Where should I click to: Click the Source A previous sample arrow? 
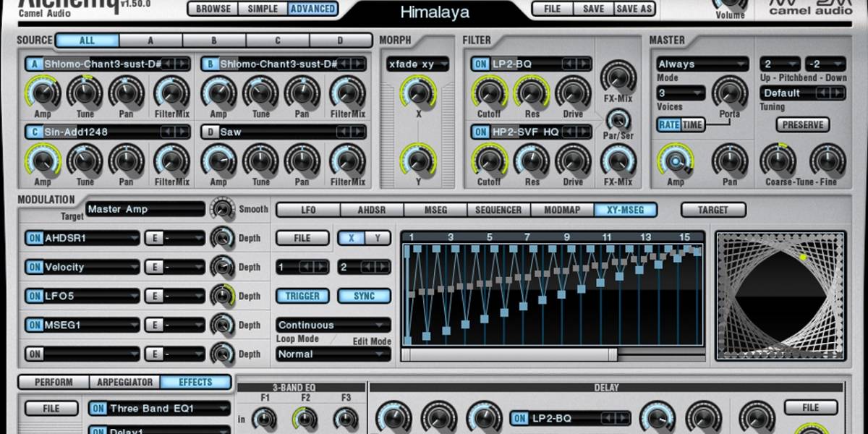point(168,64)
